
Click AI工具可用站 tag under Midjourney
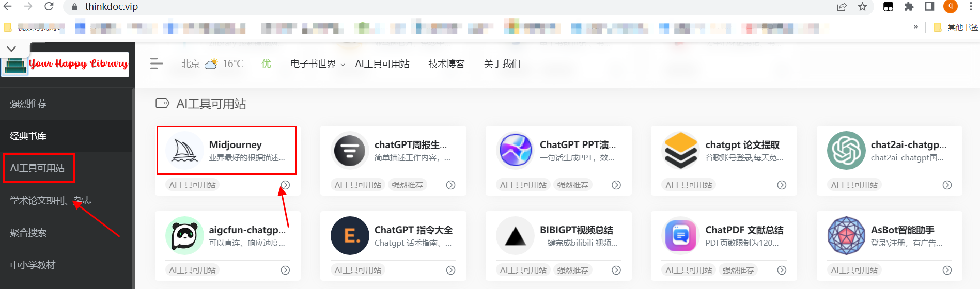coord(193,185)
